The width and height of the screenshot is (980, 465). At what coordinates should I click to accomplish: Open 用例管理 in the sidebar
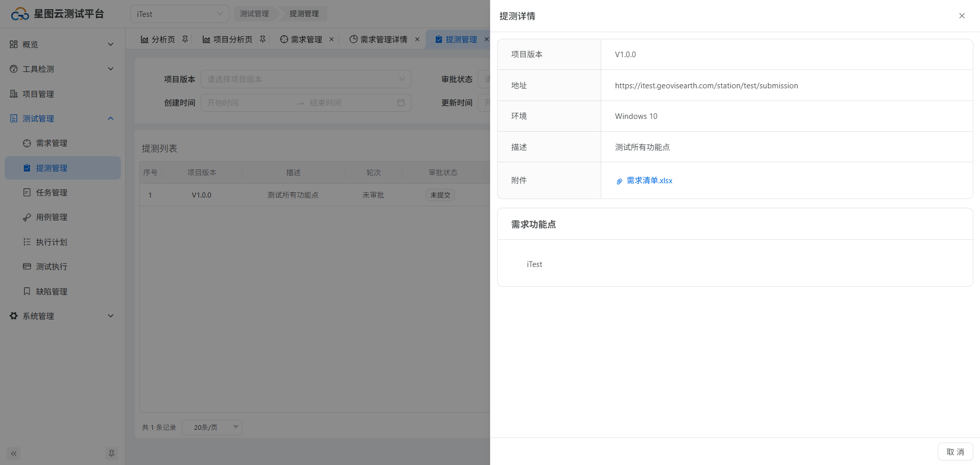point(52,217)
